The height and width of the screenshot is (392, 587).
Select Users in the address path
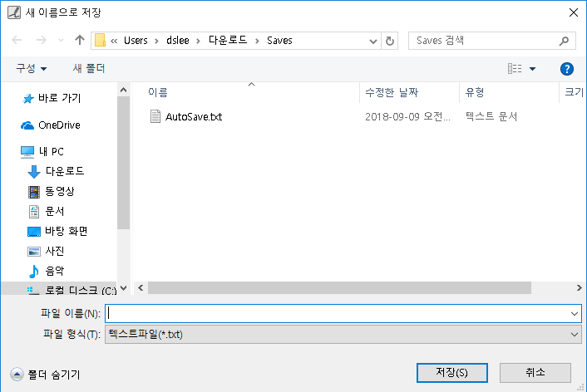[136, 41]
